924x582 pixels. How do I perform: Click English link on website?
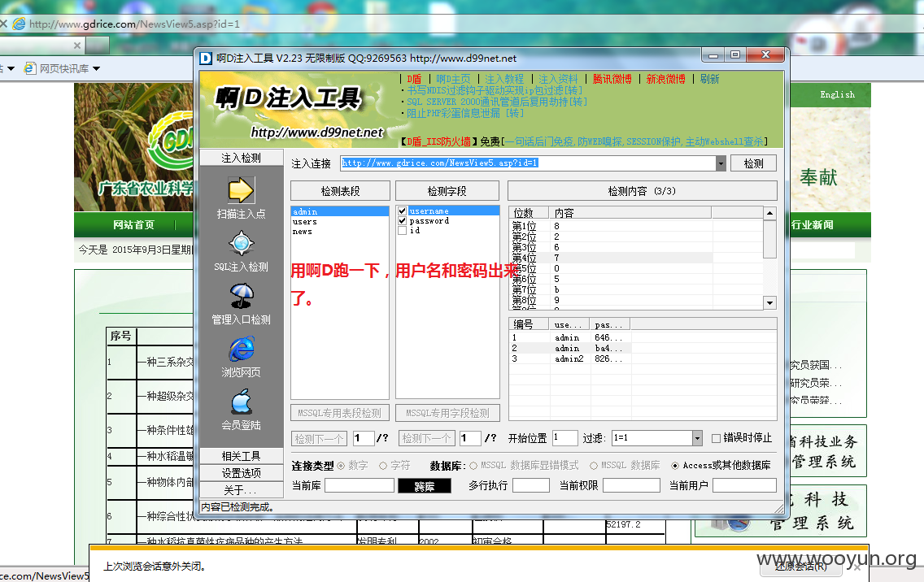coord(838,94)
